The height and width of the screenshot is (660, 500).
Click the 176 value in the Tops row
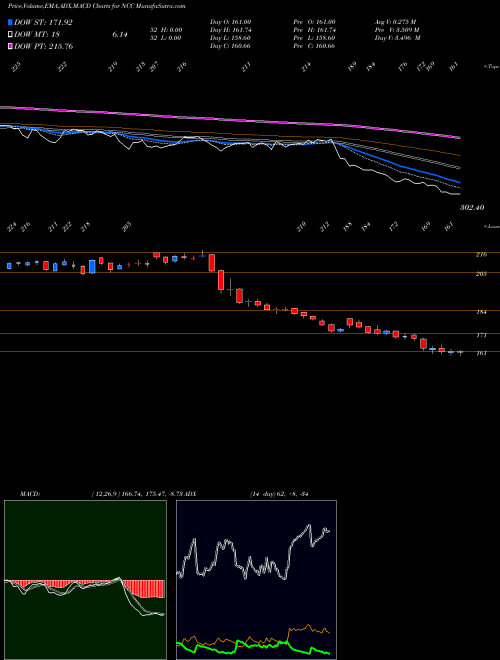pos(403,67)
